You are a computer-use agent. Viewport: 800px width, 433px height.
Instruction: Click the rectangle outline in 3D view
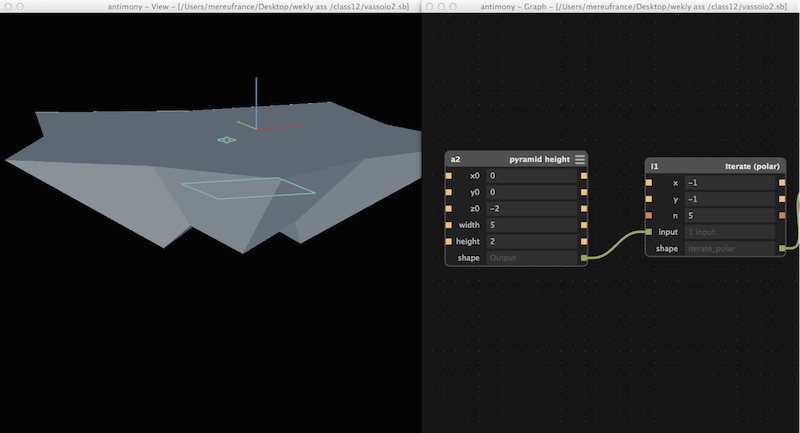tap(248, 188)
